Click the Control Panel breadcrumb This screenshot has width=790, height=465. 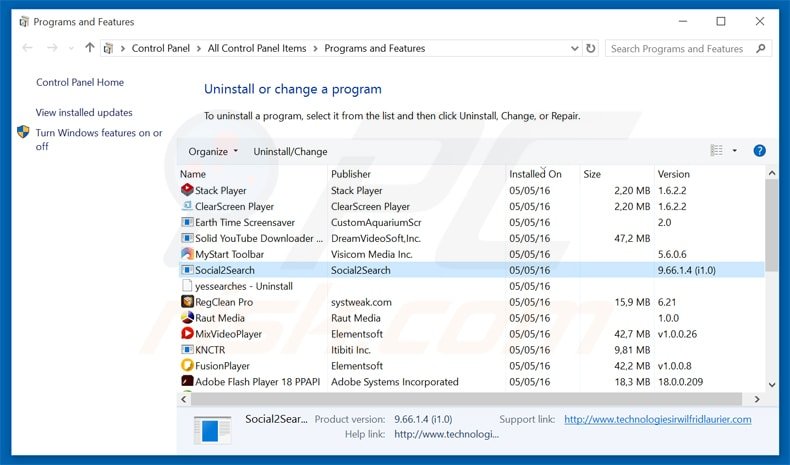161,48
